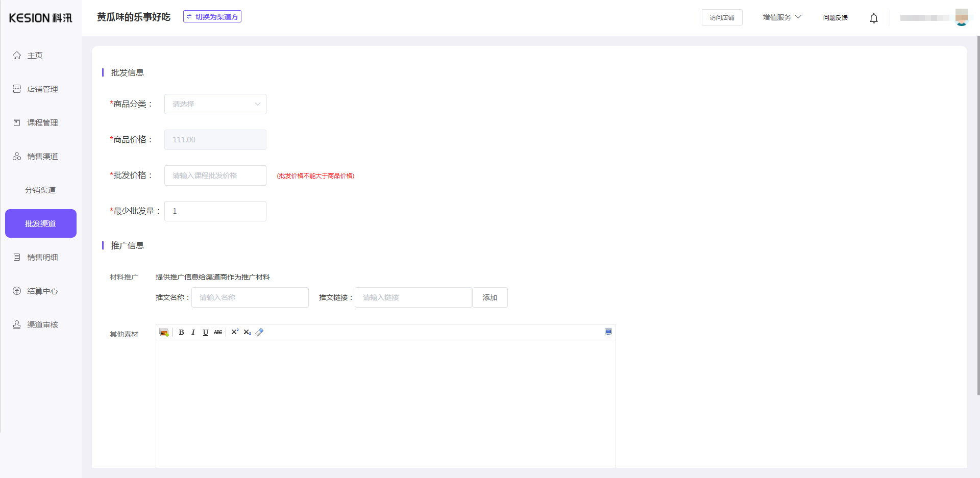The image size is (980, 478).
Task: Click the 添加 button
Action: coord(489,297)
